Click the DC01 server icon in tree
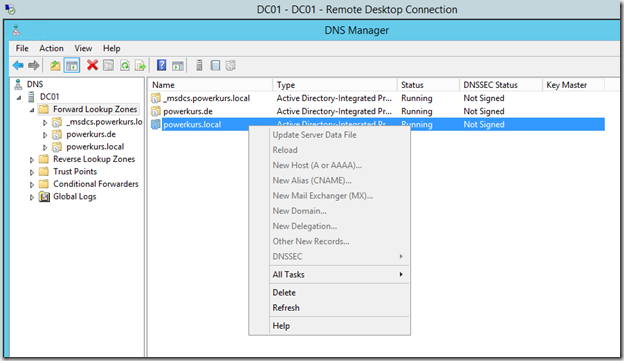 pos(31,97)
